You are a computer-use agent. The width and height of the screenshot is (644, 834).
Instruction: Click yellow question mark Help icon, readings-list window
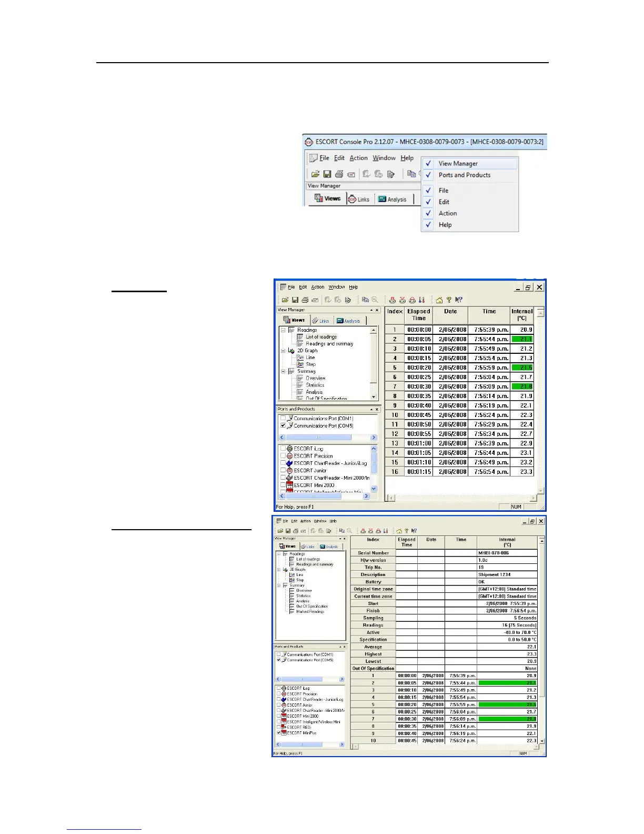click(x=449, y=300)
